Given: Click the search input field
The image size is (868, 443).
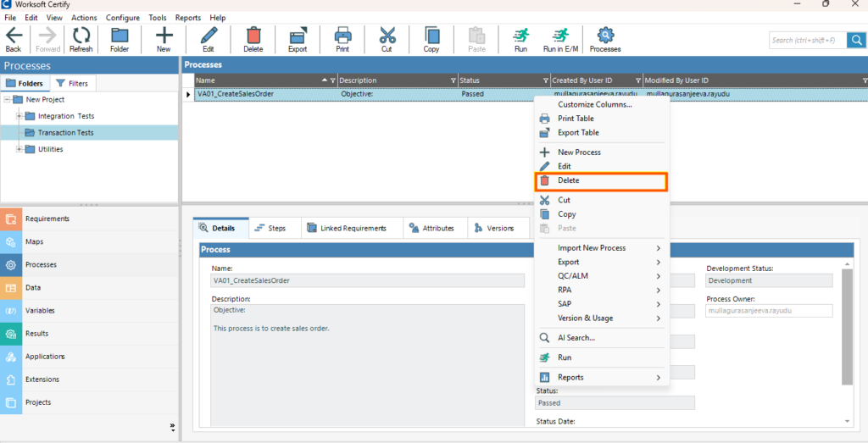Looking at the screenshot, I should coord(809,40).
